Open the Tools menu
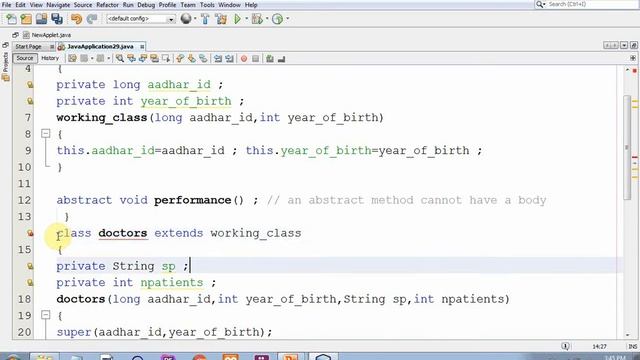The height and width of the screenshot is (360, 640). coord(207,5)
